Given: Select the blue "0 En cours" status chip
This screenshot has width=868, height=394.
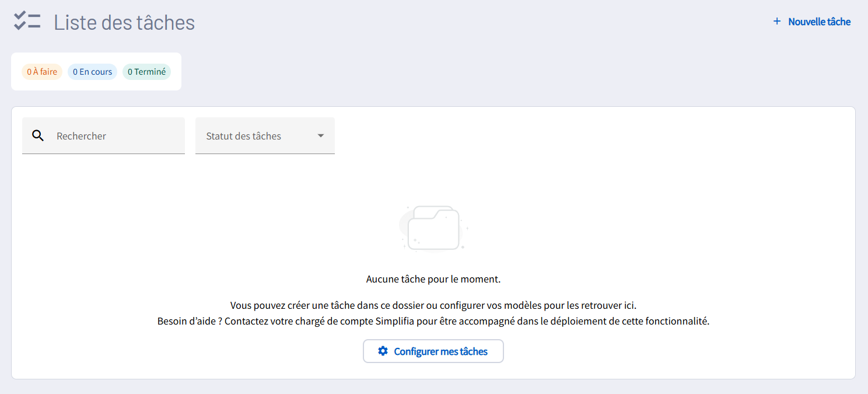Looking at the screenshot, I should [92, 72].
